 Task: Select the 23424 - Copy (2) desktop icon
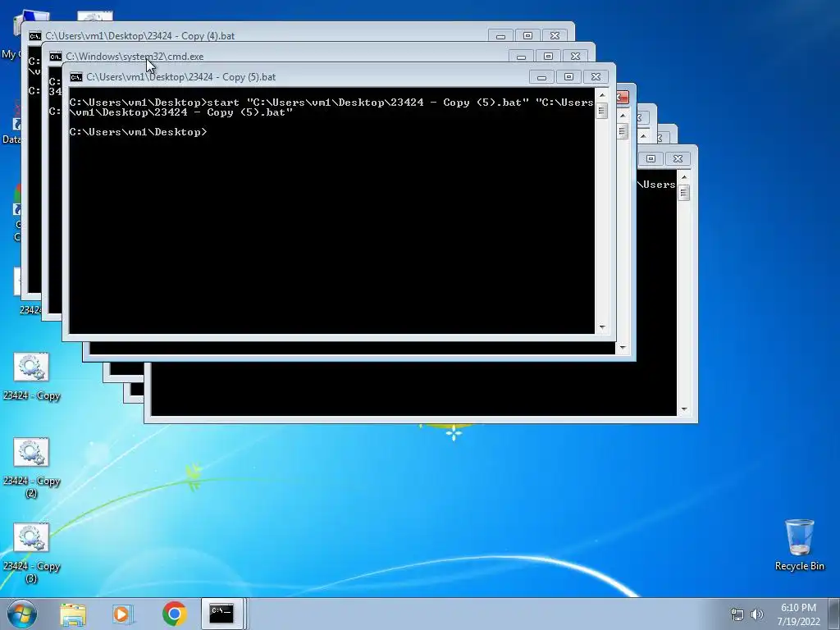tap(32, 468)
